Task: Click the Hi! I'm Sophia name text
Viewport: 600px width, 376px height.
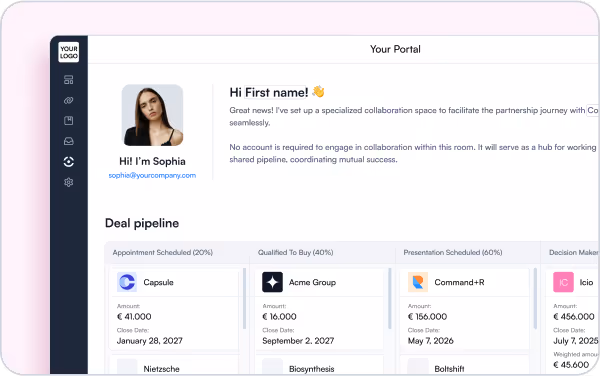Action: [152, 161]
